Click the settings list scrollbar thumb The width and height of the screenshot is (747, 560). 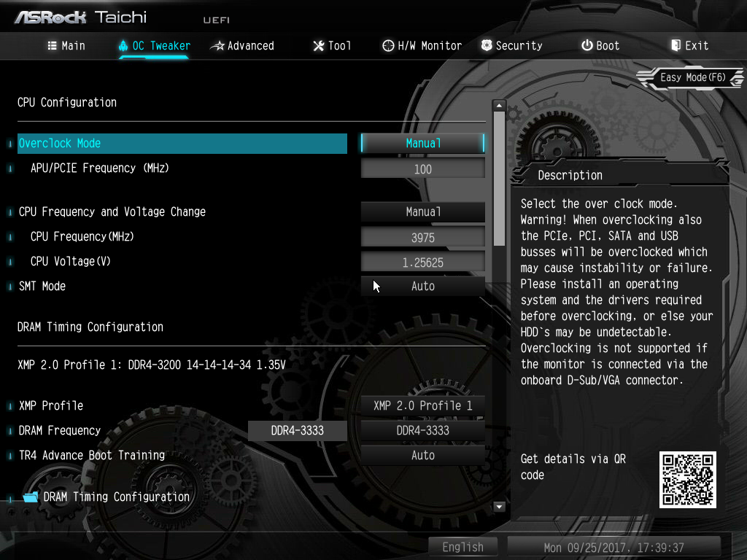pos(499,179)
